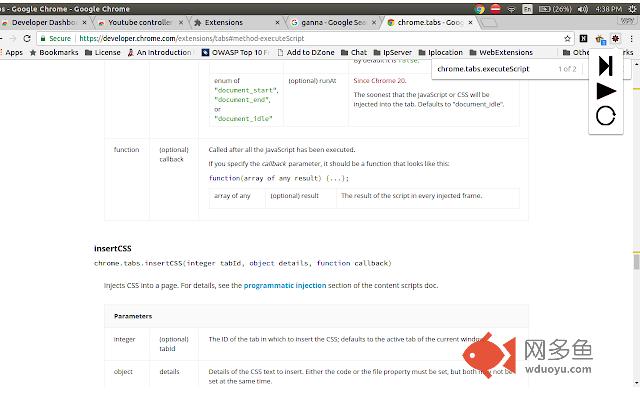This screenshot has height=400, width=640.
Task: Go forward with the browser arrow
Action: pos(13,38)
